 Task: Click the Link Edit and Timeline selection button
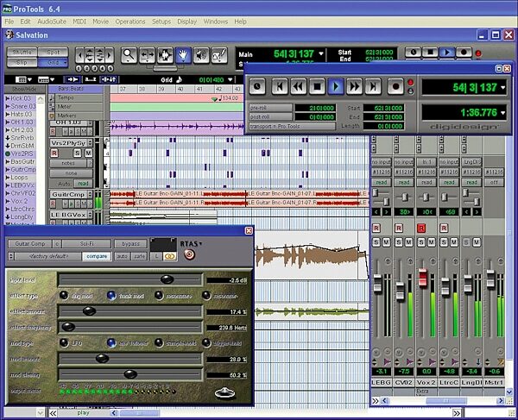click(109, 79)
